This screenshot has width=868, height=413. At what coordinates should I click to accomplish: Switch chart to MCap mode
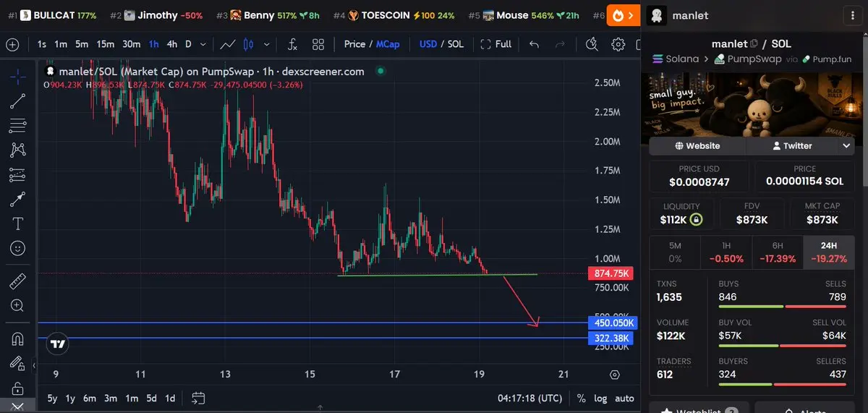pos(388,44)
